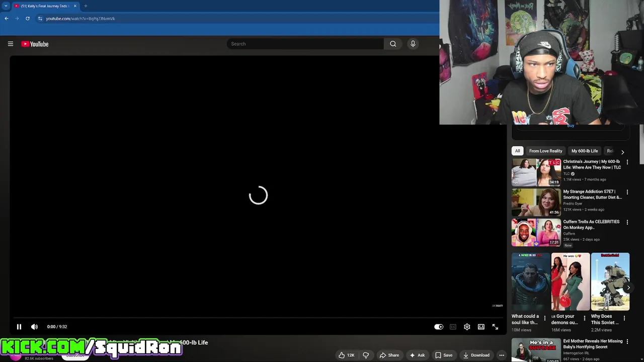Download the video
Screen dimensions: 644x362
tap(476, 355)
